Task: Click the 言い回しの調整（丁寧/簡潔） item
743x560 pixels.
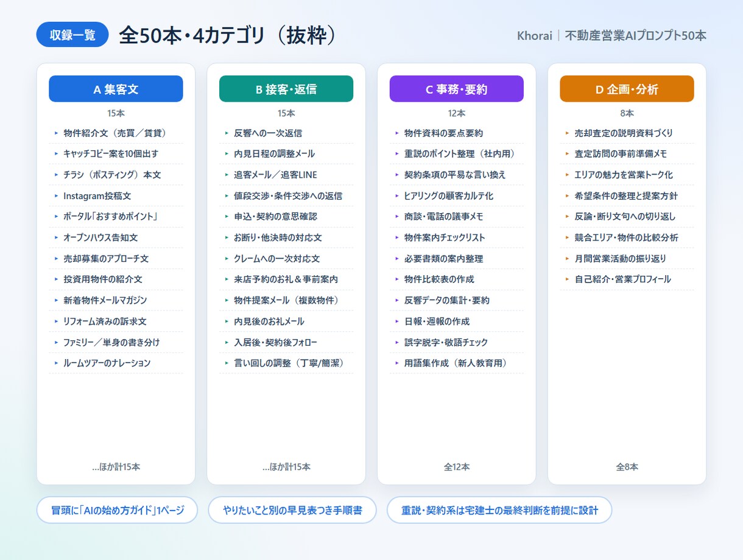Action: click(286, 363)
